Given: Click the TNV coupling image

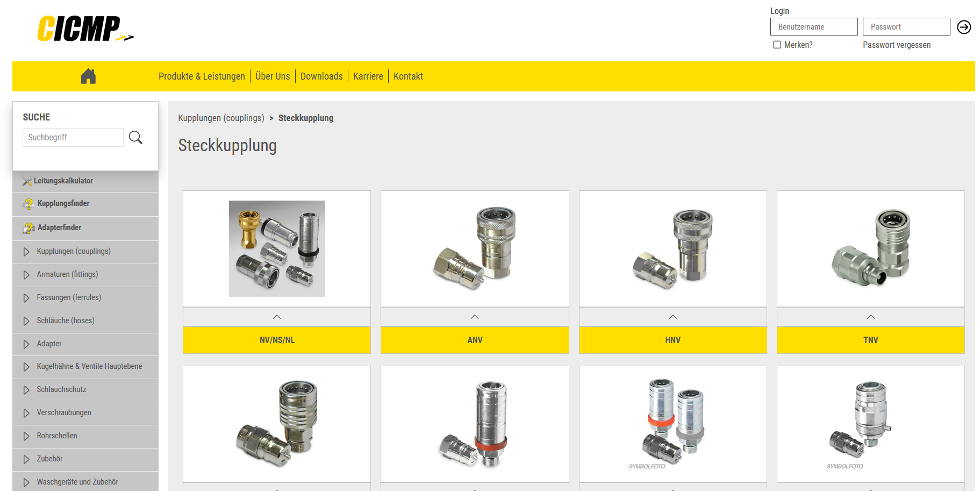Looking at the screenshot, I should tap(870, 248).
